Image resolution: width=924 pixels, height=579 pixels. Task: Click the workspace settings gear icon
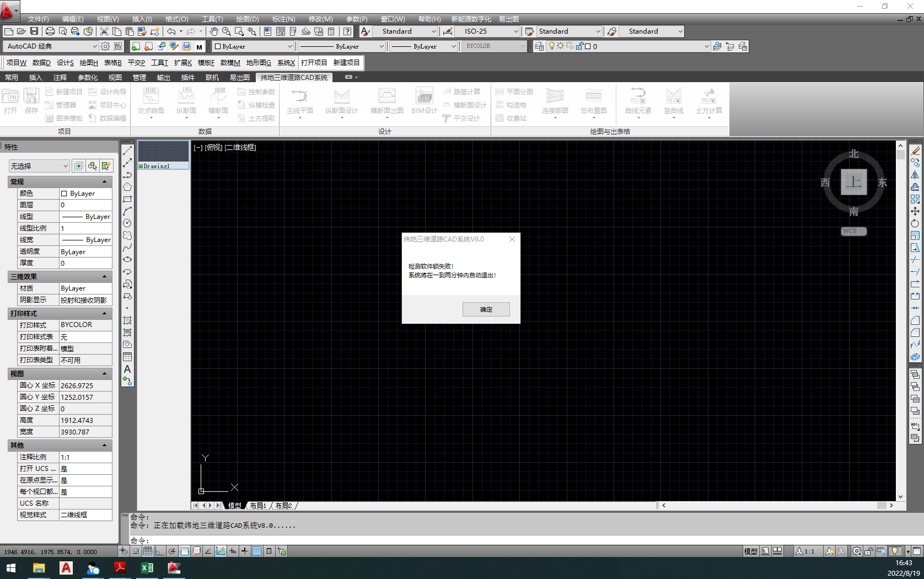105,46
